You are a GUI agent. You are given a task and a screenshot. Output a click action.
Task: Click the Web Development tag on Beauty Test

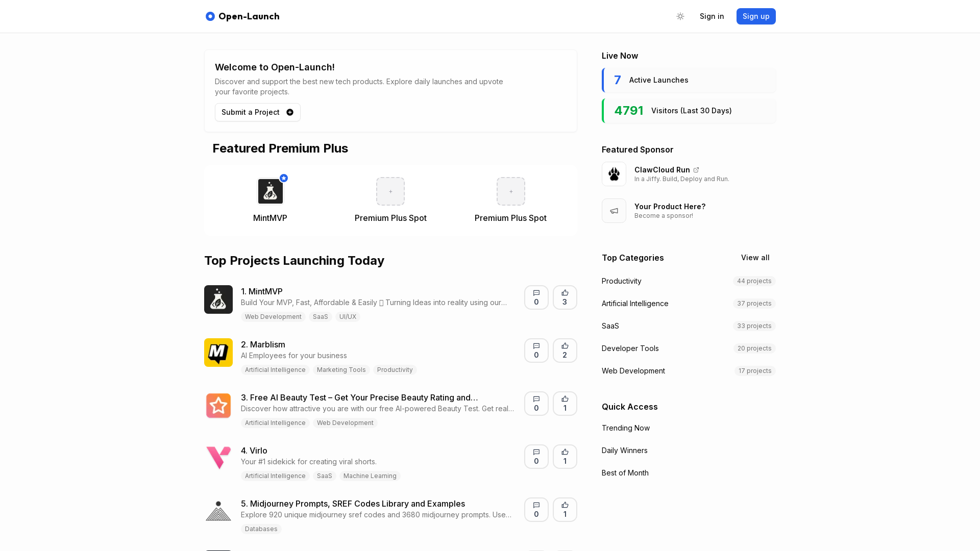point(345,423)
